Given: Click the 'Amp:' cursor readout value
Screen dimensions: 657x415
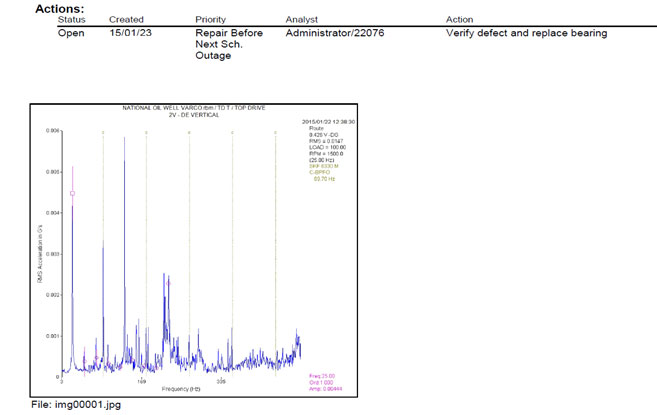Looking at the screenshot, I should coord(326,389).
